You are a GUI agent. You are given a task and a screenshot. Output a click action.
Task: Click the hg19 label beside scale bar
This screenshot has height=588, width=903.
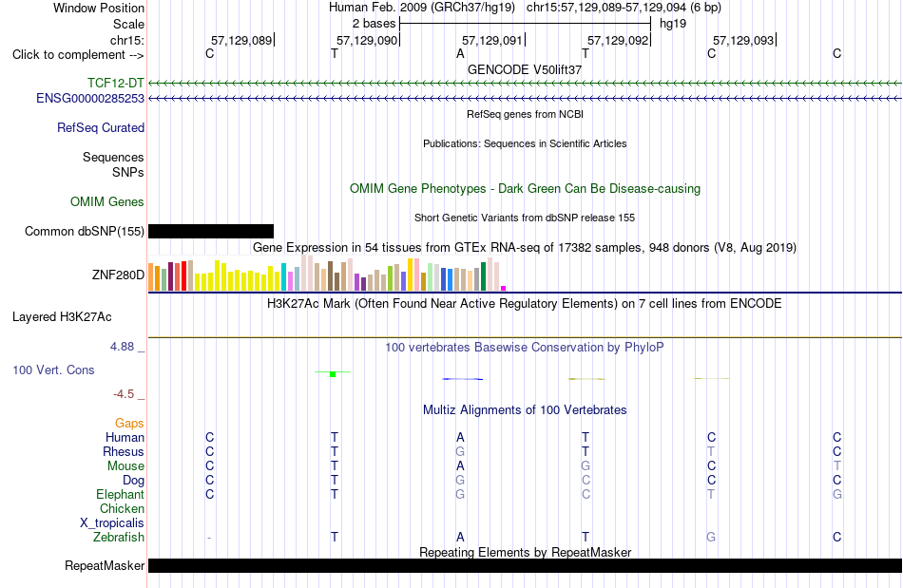coord(673,24)
